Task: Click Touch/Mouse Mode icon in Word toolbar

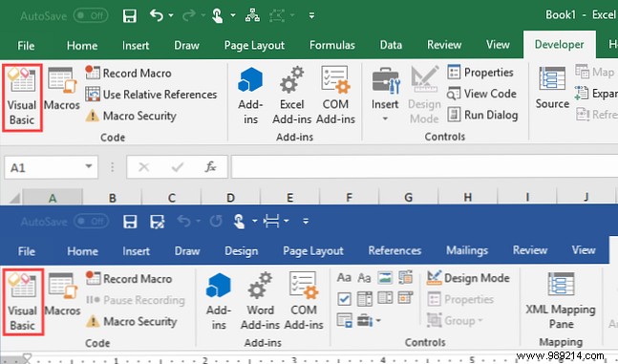Action: [x=239, y=222]
